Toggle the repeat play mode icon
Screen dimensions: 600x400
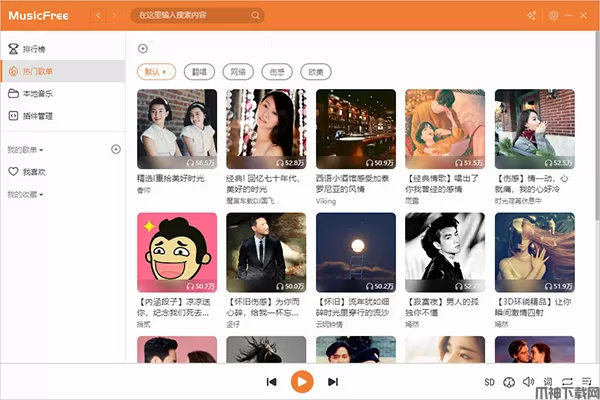point(567,381)
